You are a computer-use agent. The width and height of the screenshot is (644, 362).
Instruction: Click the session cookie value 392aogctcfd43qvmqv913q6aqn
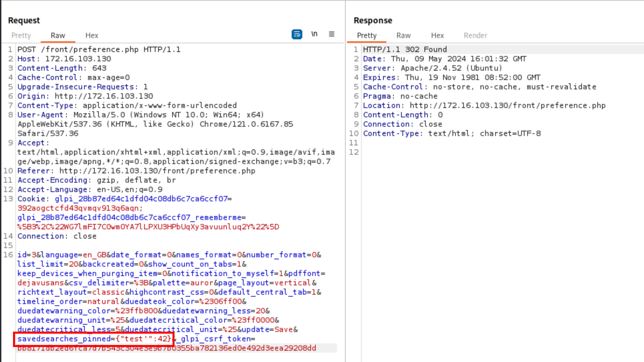click(x=78, y=208)
